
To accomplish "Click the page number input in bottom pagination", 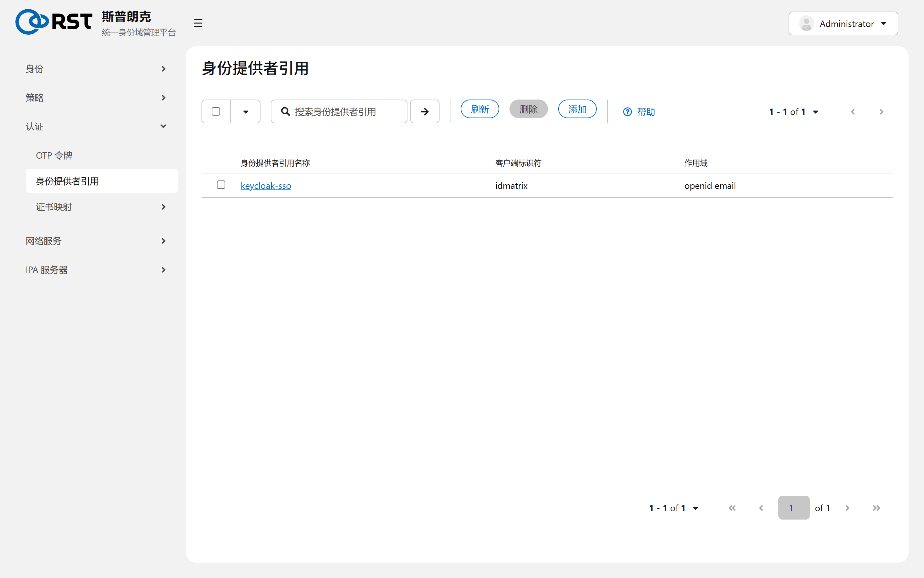I will [x=794, y=508].
